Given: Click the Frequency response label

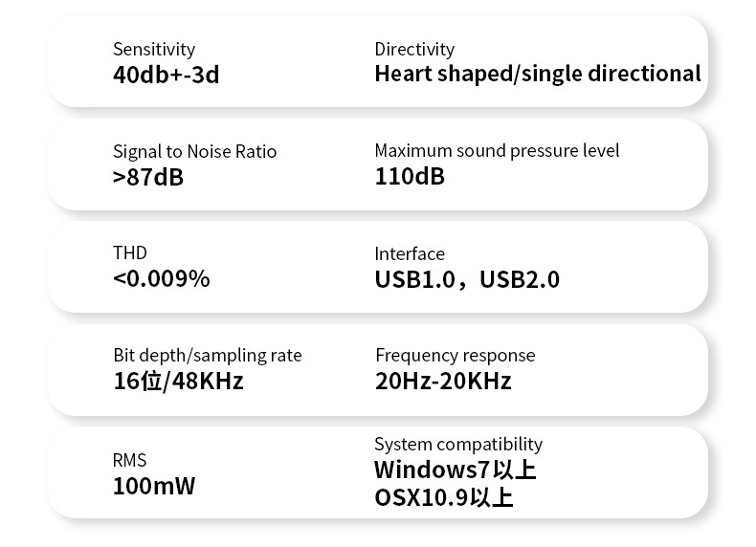Looking at the screenshot, I should pos(455,356).
